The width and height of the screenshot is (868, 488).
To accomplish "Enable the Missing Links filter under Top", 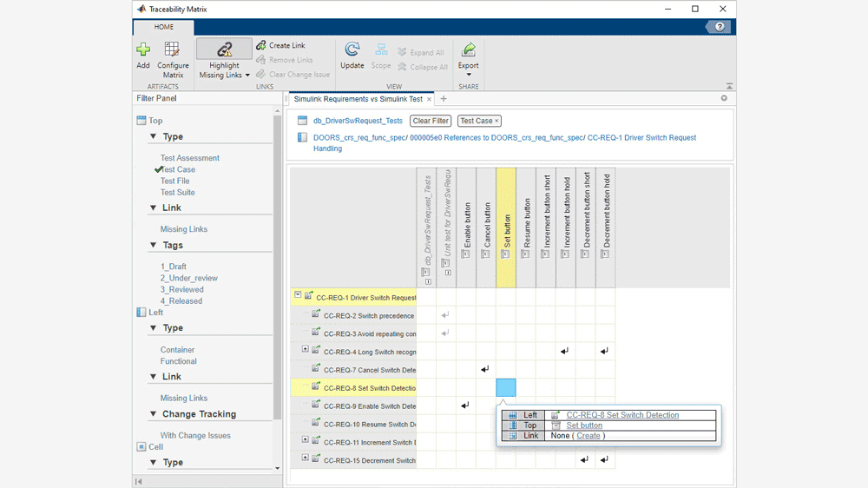I will pos(183,229).
